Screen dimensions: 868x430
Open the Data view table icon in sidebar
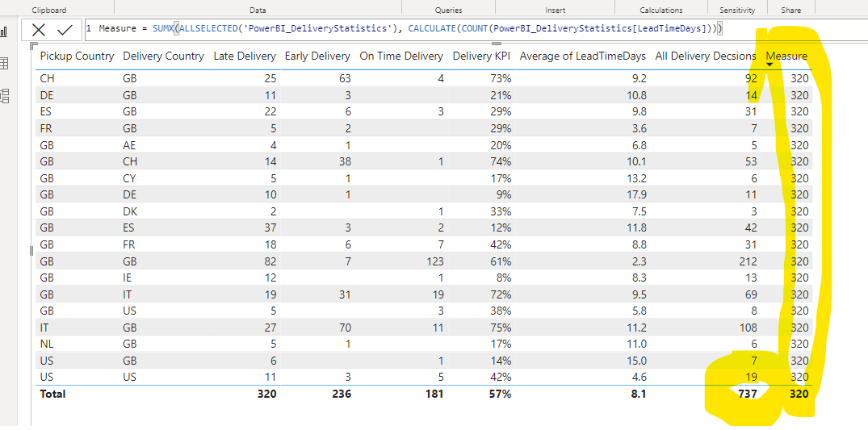point(4,63)
